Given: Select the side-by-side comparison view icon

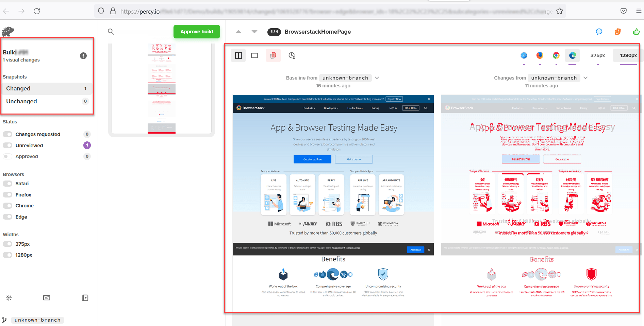Looking at the screenshot, I should (x=238, y=55).
